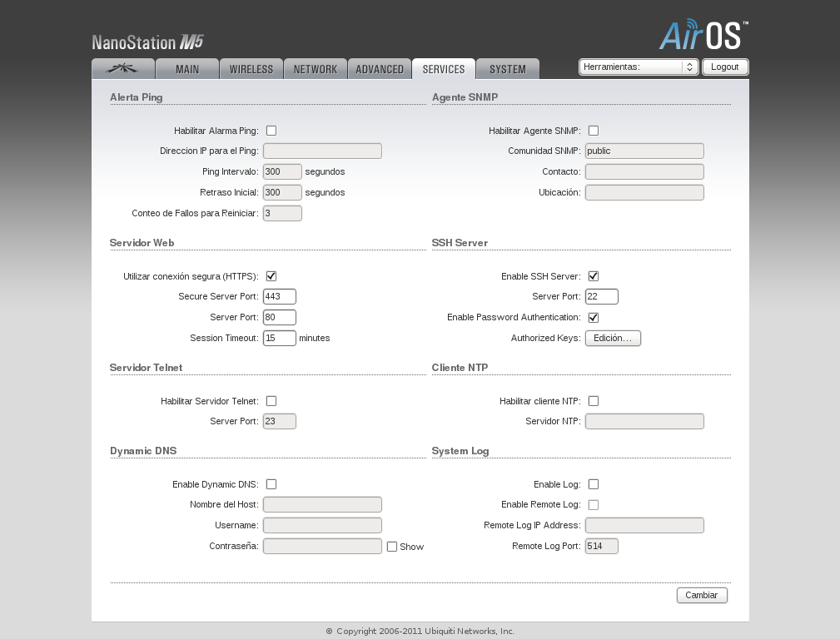Open the Herramientas dropdown
The image size is (840, 639).
point(638,67)
